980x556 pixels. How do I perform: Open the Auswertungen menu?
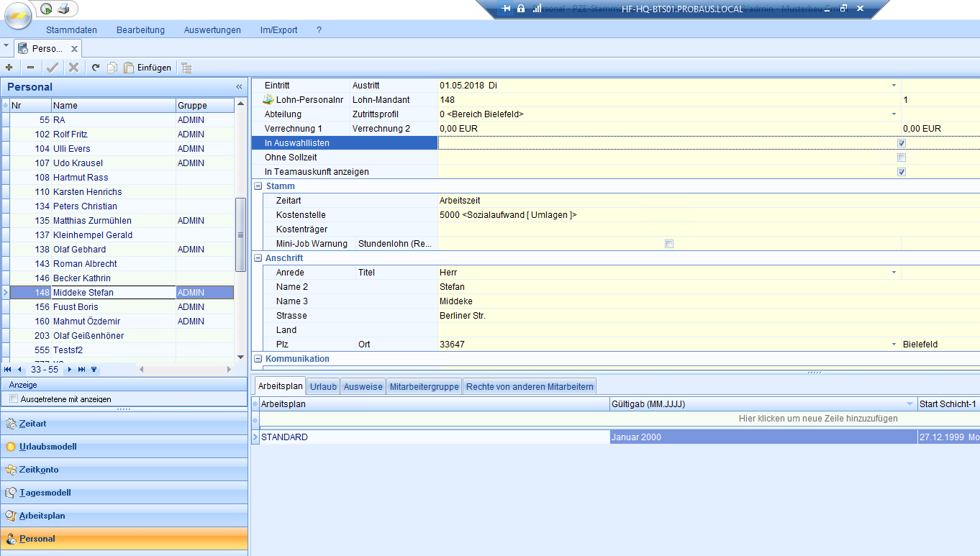click(x=212, y=30)
